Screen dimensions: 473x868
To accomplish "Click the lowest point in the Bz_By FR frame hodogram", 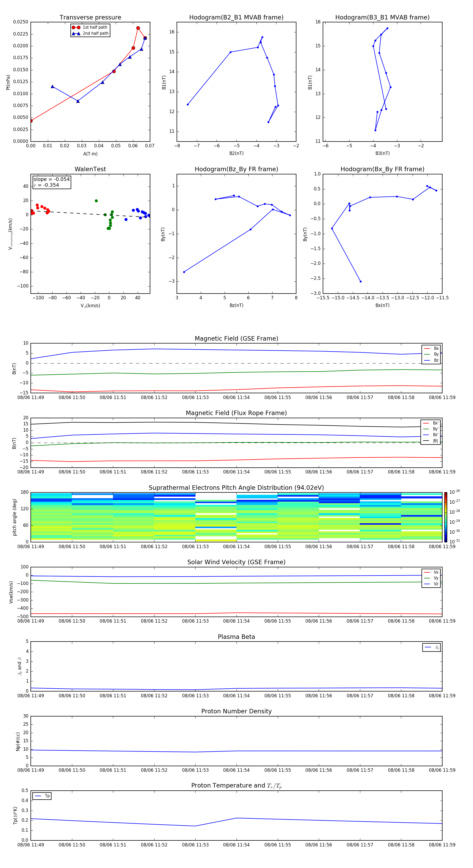I will click(184, 272).
